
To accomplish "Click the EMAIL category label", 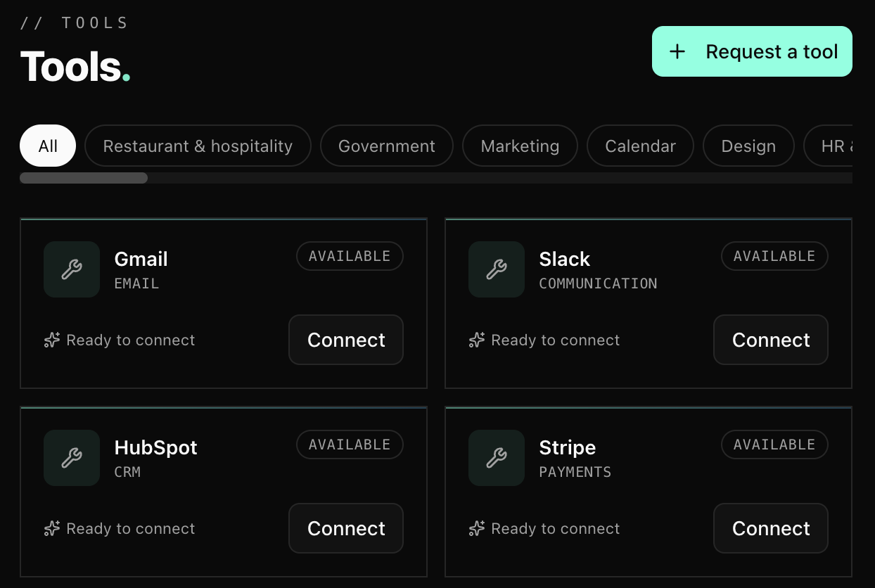I will point(136,283).
